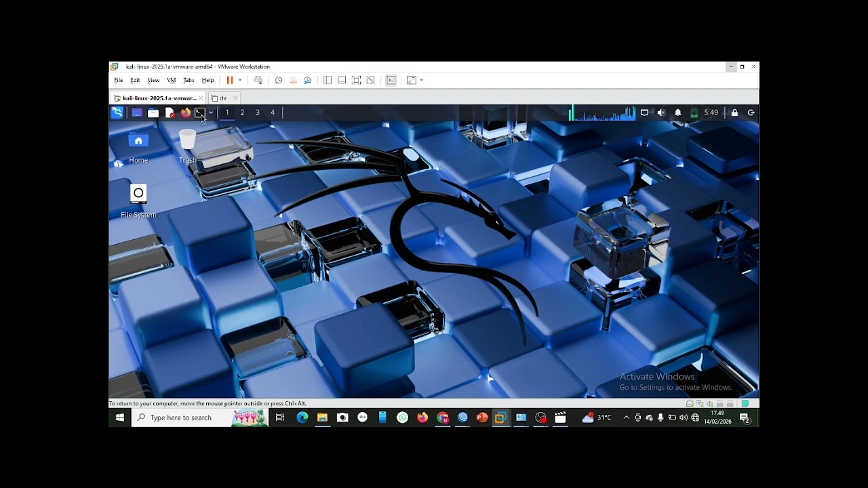Select the File System desktop icon
868x488 pixels.
138,201
